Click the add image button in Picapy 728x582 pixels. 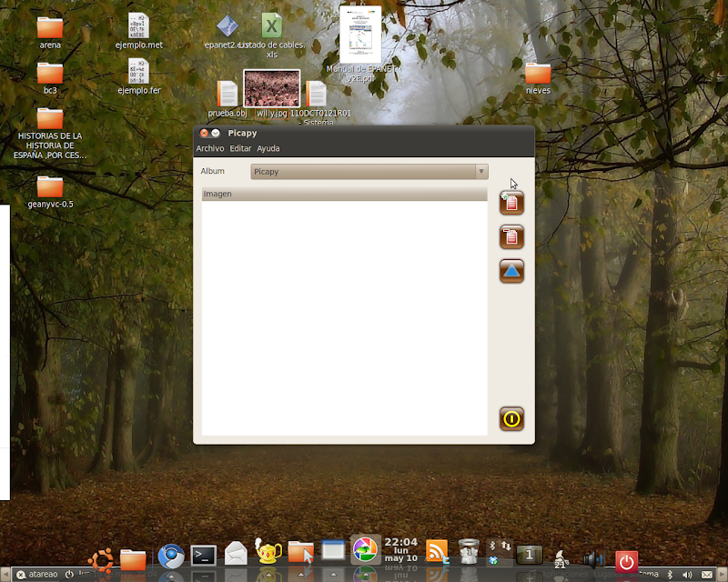(511, 203)
